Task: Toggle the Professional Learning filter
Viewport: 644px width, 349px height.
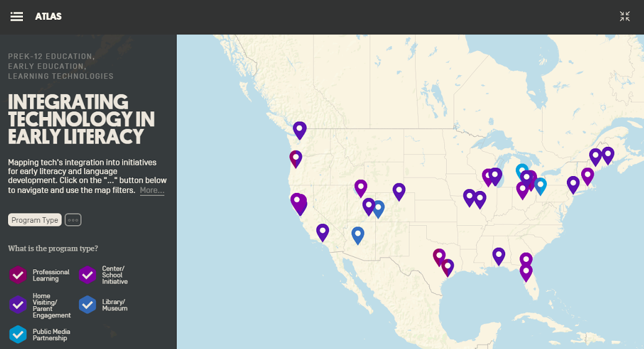Action: tap(18, 275)
